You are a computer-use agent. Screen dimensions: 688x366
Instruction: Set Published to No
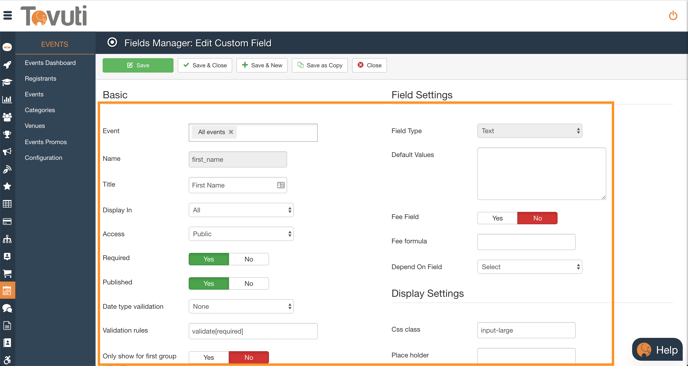pyautogui.click(x=249, y=283)
